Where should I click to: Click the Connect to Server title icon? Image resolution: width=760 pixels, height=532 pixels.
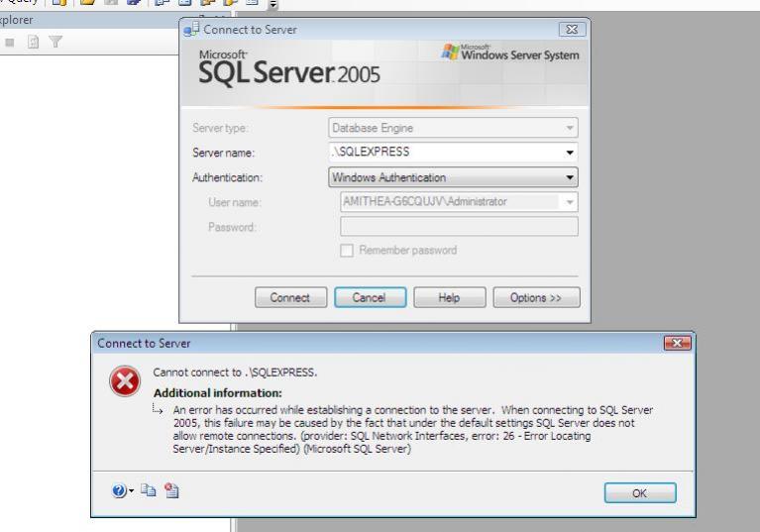(x=191, y=29)
